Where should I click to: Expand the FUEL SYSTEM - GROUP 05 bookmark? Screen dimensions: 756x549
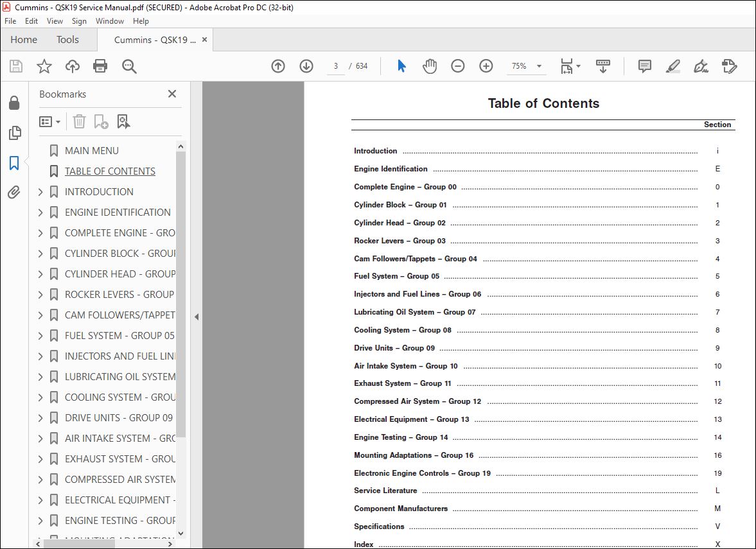[40, 336]
